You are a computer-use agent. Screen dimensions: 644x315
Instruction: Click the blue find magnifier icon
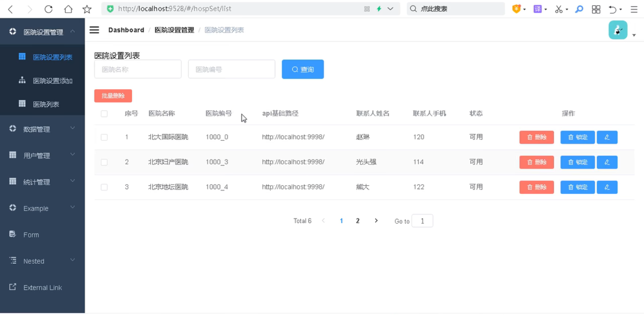point(579,9)
